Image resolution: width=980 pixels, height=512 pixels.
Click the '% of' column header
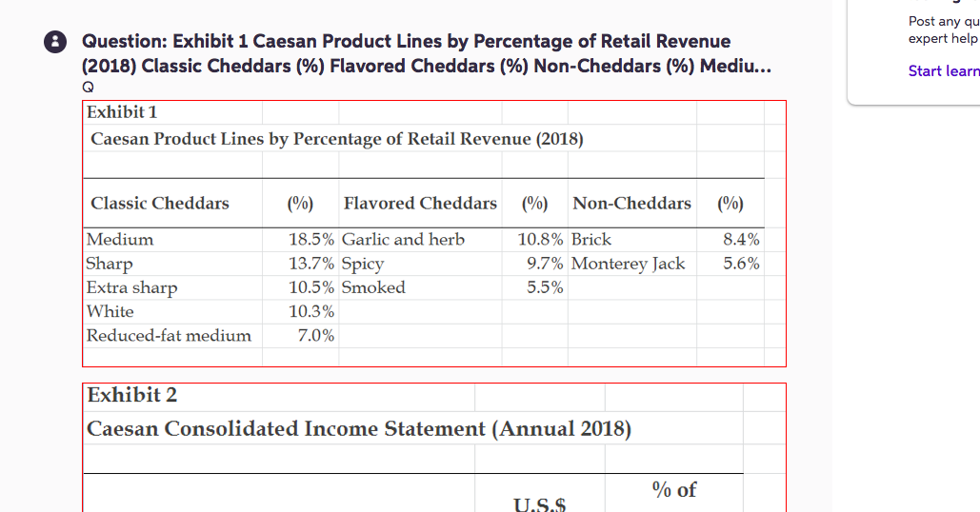click(673, 490)
